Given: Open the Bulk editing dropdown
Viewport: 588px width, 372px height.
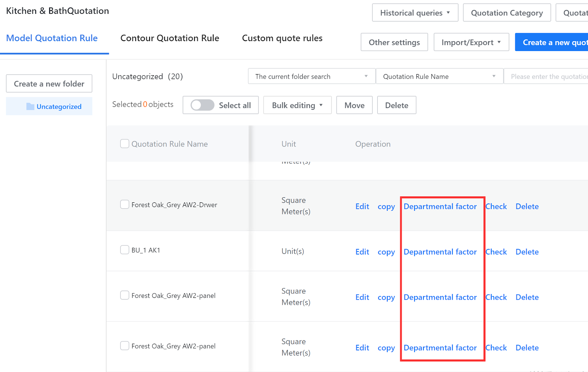Looking at the screenshot, I should tap(297, 105).
